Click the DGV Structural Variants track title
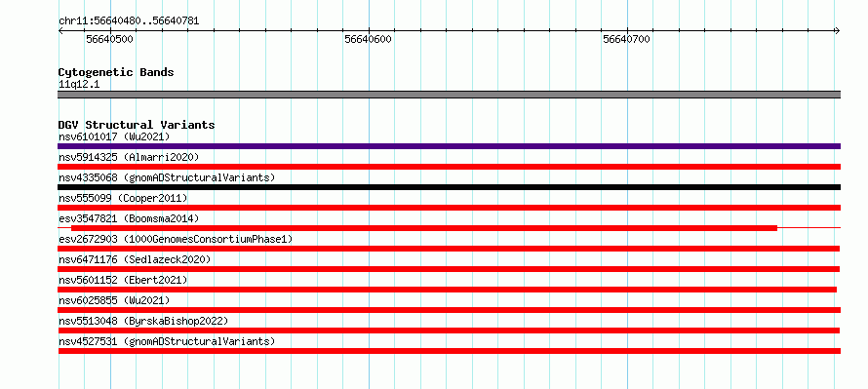 [137, 125]
